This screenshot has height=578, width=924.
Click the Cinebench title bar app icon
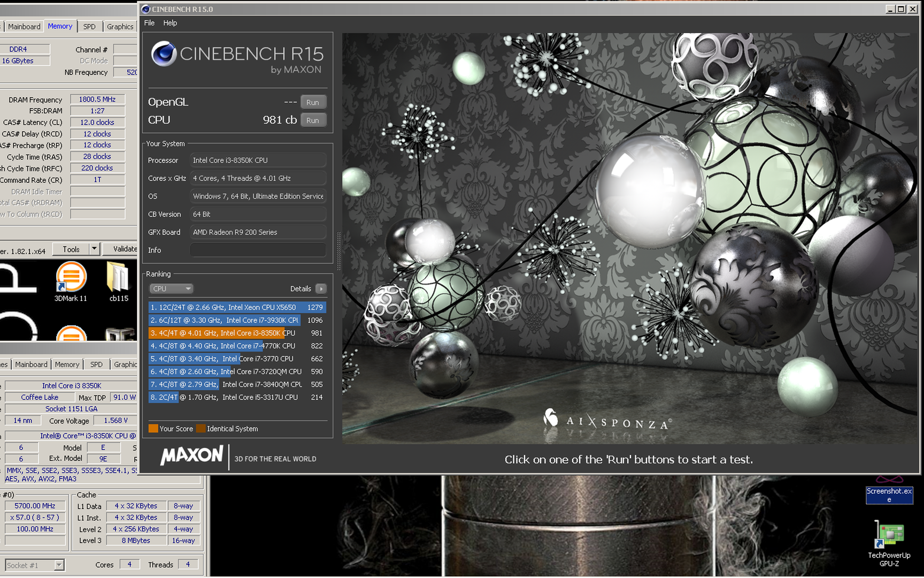pyautogui.click(x=146, y=9)
